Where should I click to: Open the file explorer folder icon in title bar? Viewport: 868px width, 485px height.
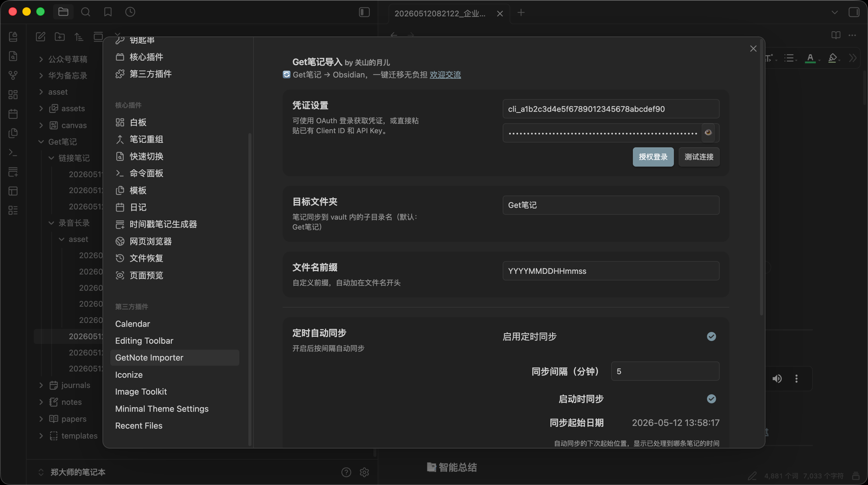point(63,12)
